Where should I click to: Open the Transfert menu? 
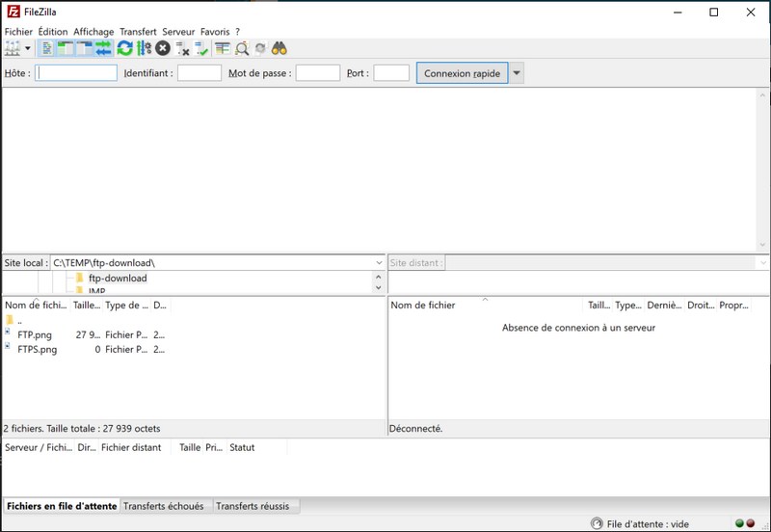point(137,32)
